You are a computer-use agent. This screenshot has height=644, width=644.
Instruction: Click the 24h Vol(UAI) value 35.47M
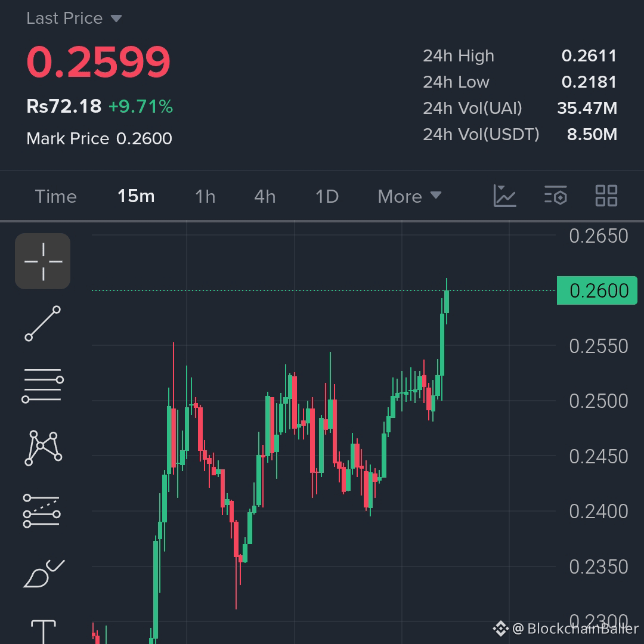[587, 109]
